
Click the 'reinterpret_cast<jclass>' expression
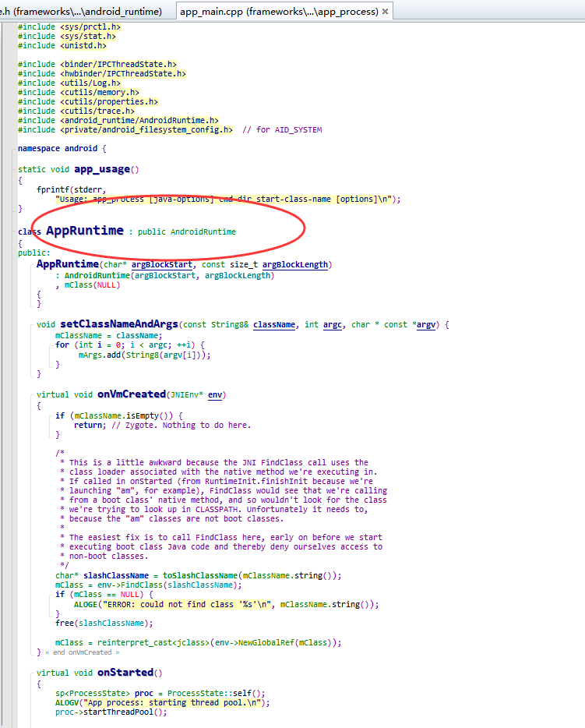coord(153,642)
